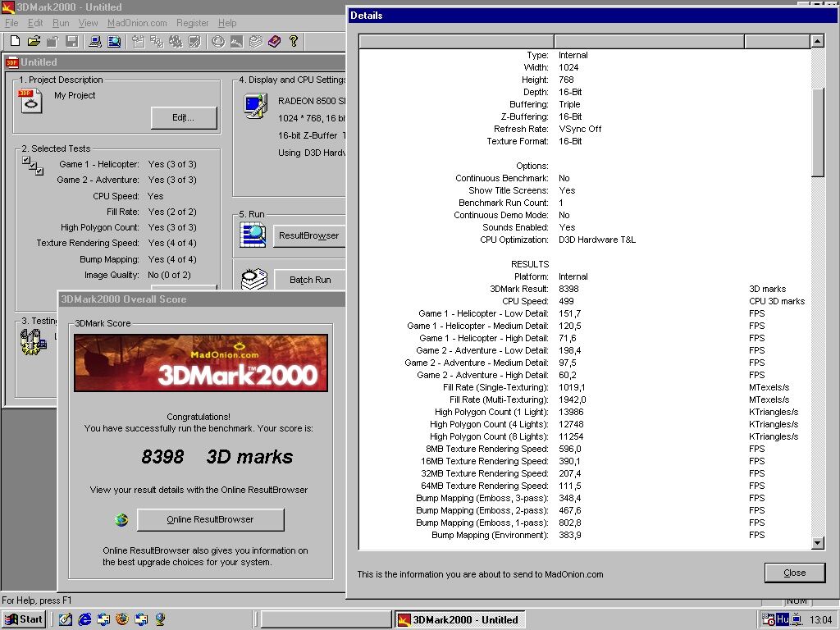Click the Open project folder icon

pyautogui.click(x=34, y=41)
